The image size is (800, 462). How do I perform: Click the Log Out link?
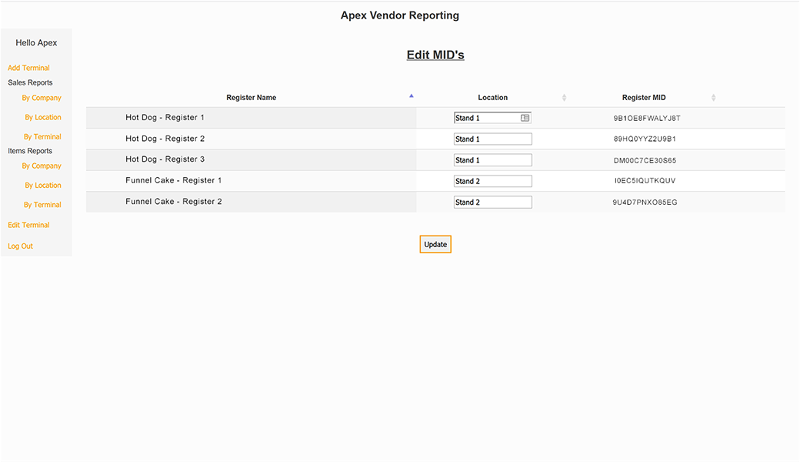pos(20,246)
